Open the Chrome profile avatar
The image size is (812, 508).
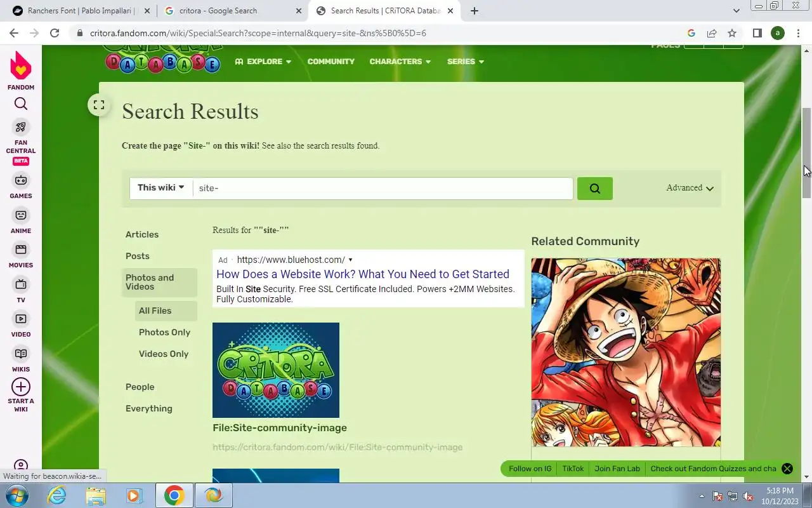tap(778, 33)
